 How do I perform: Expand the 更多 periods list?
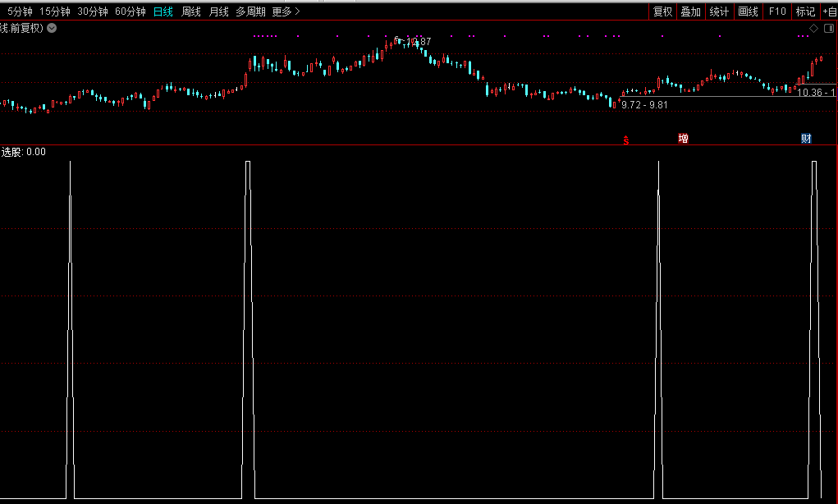[286, 11]
